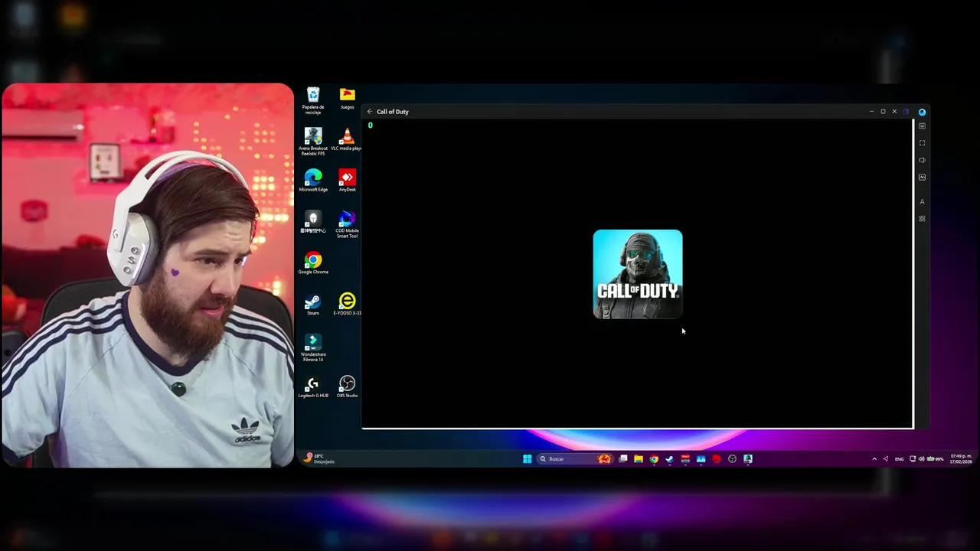
Task: Open the clock showing 07:49 p. m.
Action: 962,459
